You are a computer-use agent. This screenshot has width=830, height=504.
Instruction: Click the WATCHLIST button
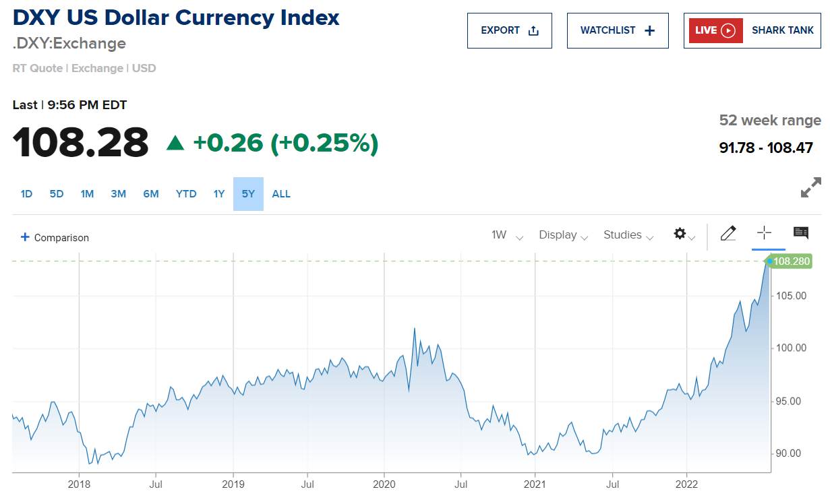pos(617,31)
